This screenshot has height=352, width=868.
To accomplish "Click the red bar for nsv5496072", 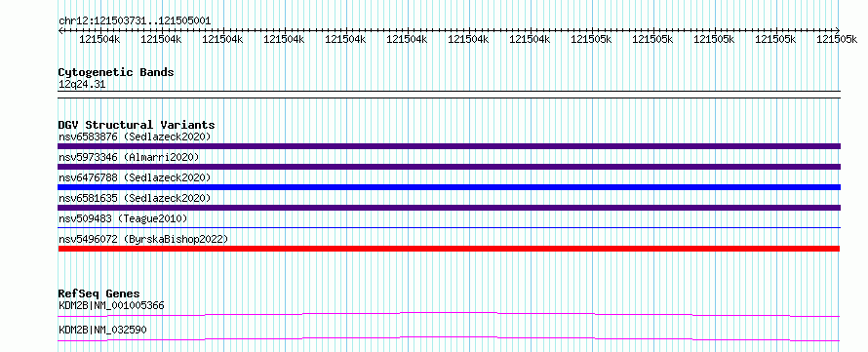I will point(449,249).
